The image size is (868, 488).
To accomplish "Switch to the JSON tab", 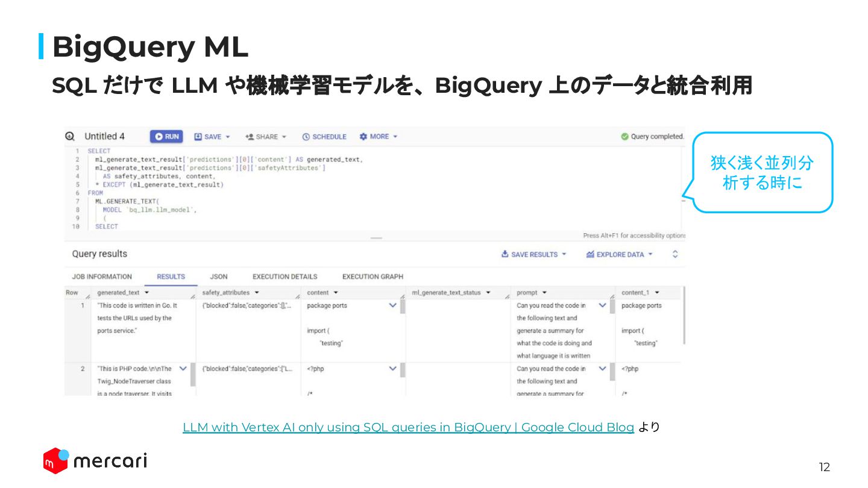I will 219,277.
